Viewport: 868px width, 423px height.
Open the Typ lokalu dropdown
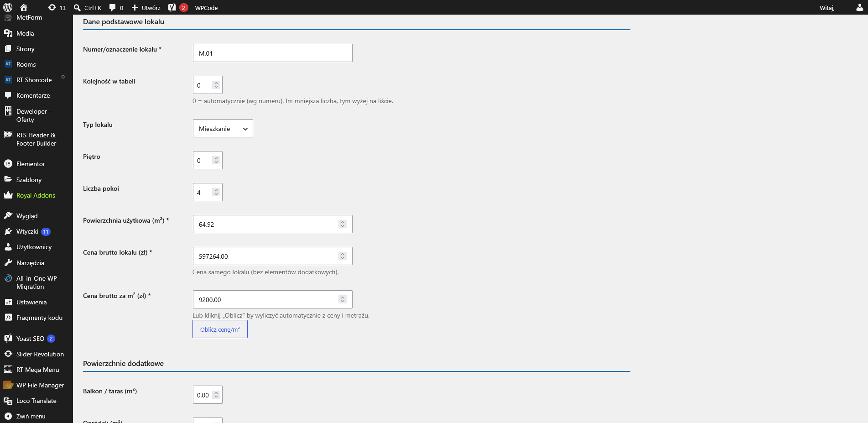(223, 128)
